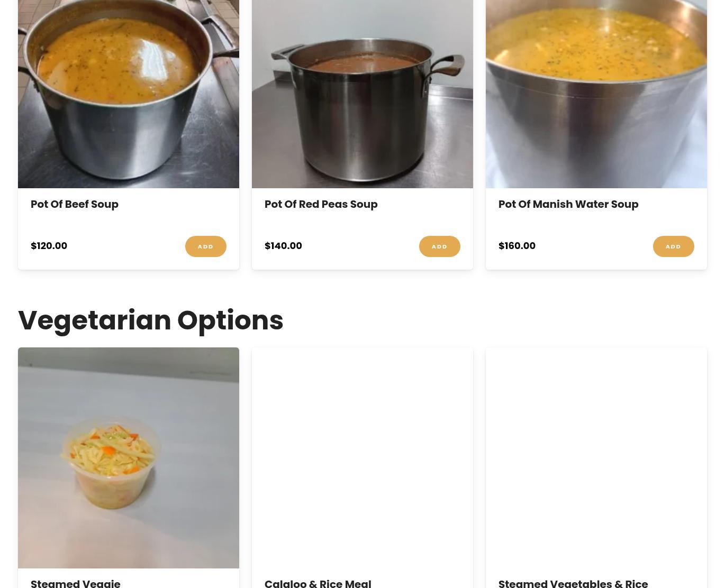
Task: Click the Steamed Vegetables & Rice title
Action: (573, 583)
